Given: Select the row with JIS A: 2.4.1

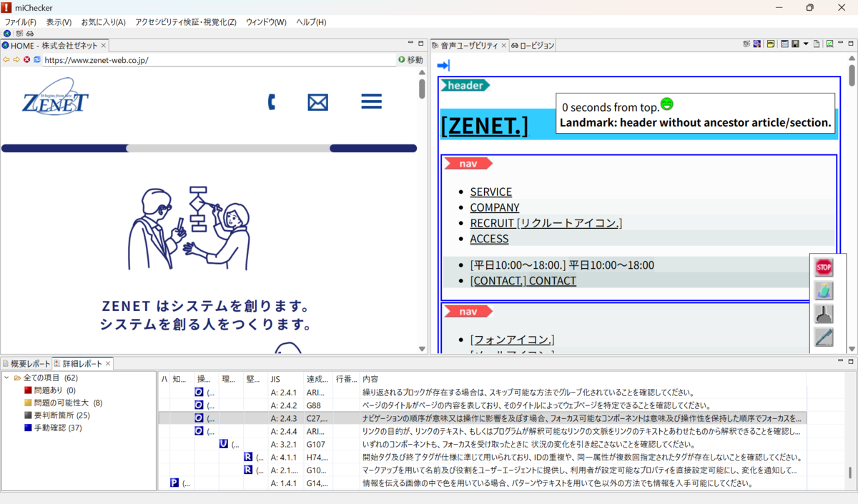Looking at the screenshot, I should tap(483, 392).
